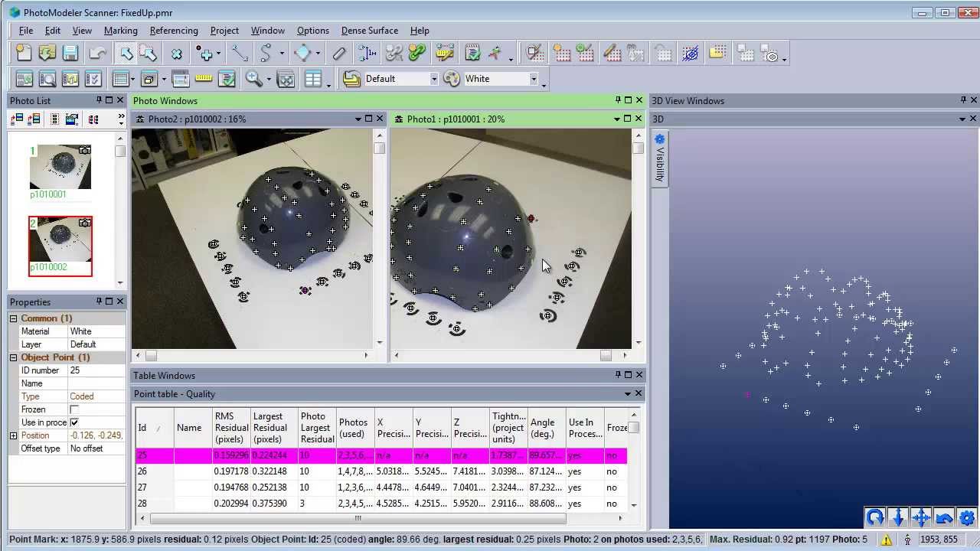Image resolution: width=980 pixels, height=551 pixels.
Task: Toggle the Frozen checkbox in Properties
Action: [74, 409]
